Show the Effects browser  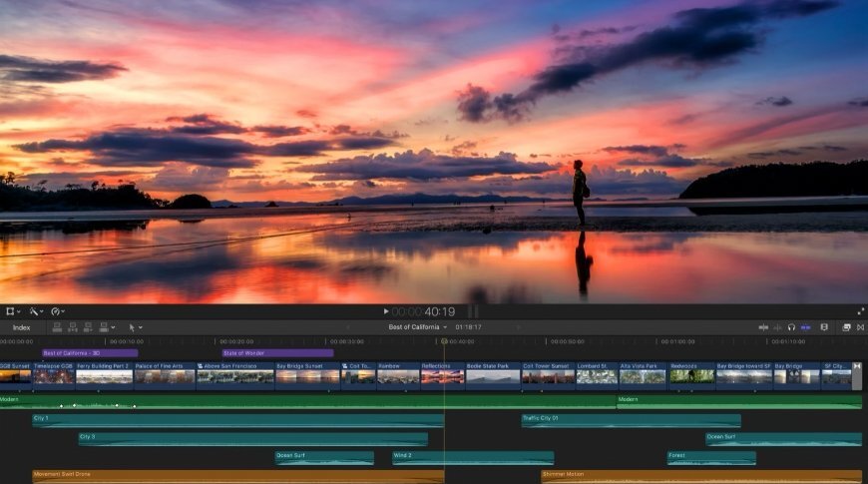[x=846, y=328]
